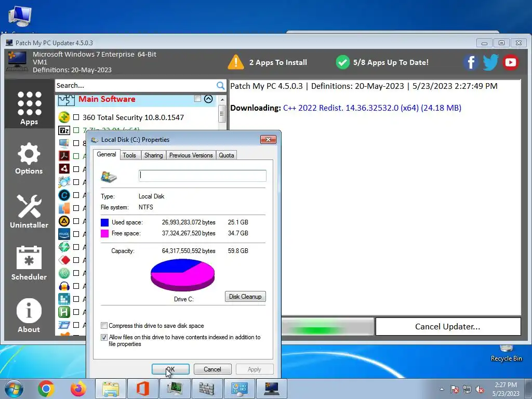
Task: Open the YouTube icon link
Action: pos(510,62)
